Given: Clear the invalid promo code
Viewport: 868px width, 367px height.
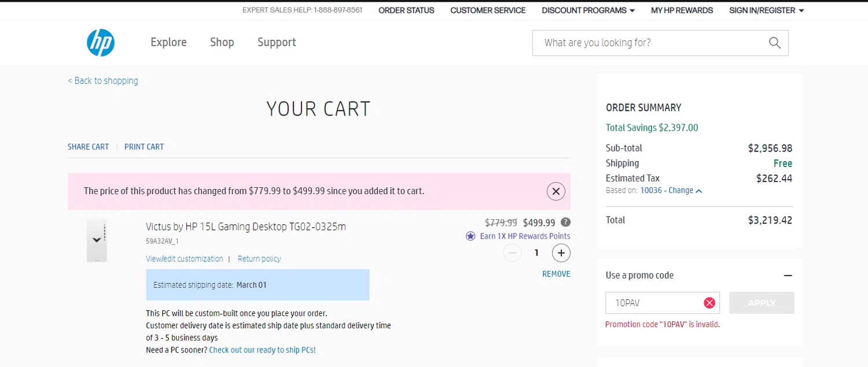Looking at the screenshot, I should pyautogui.click(x=709, y=303).
